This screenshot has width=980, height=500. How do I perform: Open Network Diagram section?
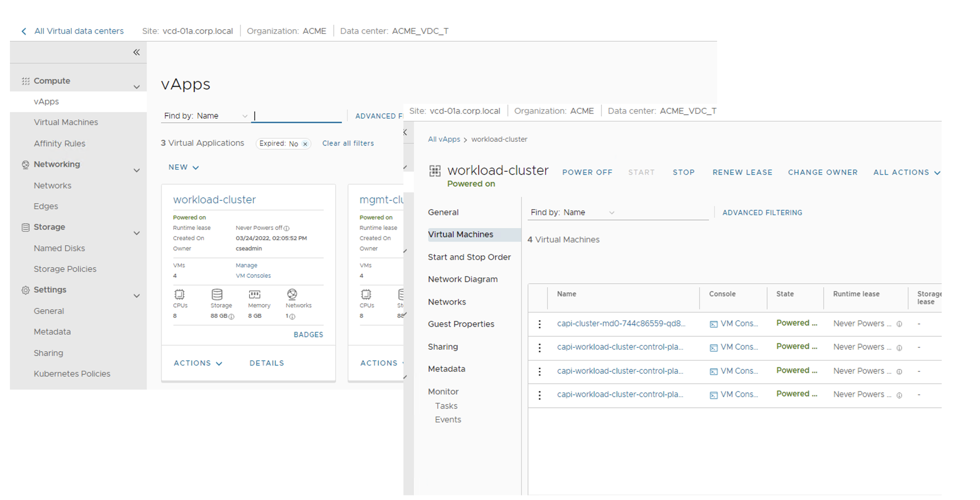[463, 279]
